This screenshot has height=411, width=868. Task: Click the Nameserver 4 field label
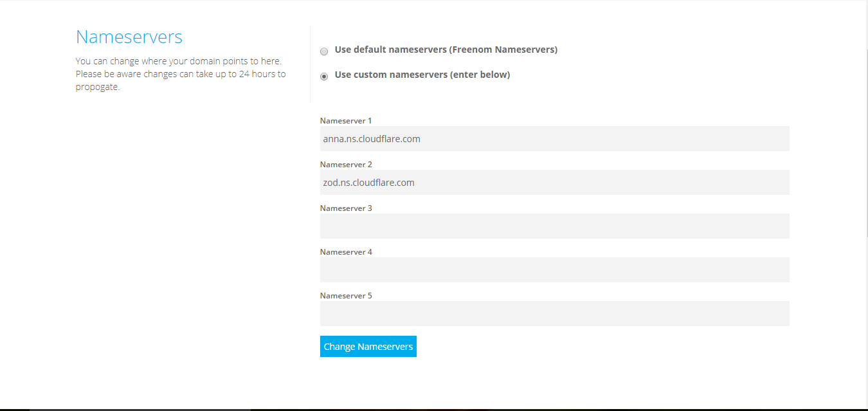click(346, 252)
